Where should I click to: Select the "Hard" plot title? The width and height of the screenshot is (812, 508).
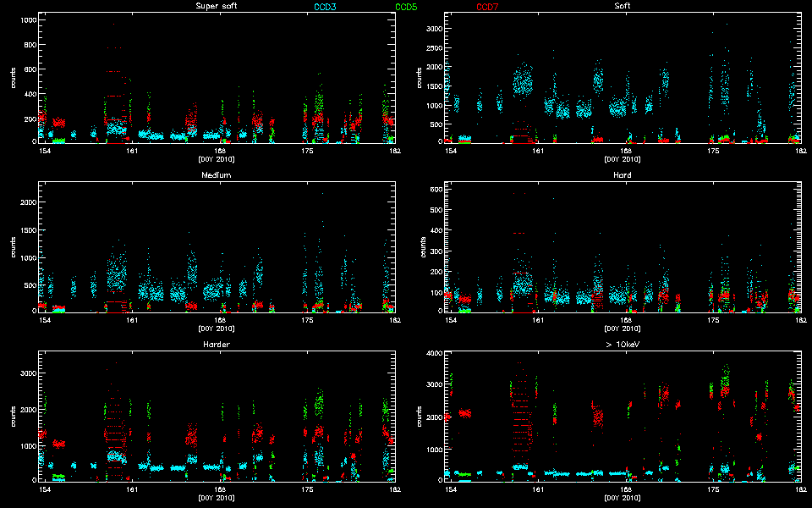[x=623, y=175]
